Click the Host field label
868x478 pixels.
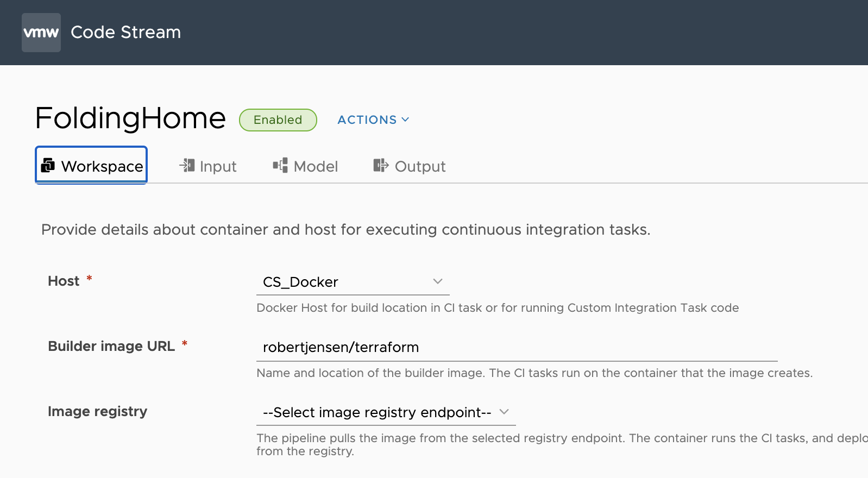[64, 281]
